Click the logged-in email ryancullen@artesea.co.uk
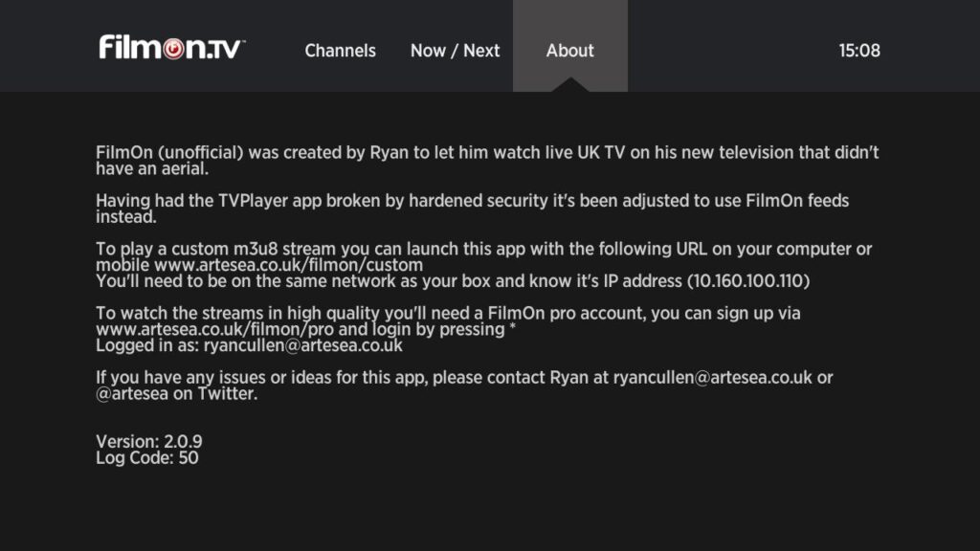The image size is (980, 551). coord(303,345)
